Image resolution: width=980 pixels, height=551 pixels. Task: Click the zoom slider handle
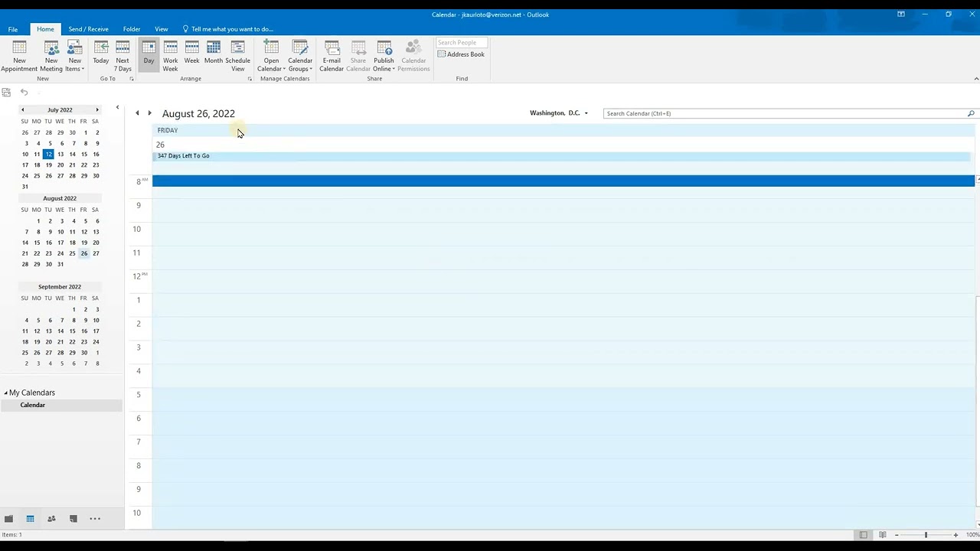pyautogui.click(x=926, y=535)
